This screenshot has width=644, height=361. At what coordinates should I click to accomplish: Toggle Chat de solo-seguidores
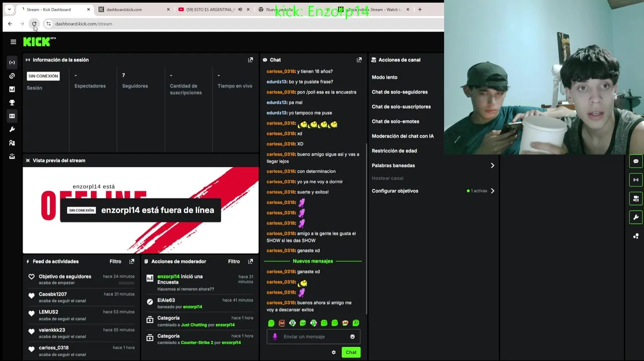coord(400,92)
